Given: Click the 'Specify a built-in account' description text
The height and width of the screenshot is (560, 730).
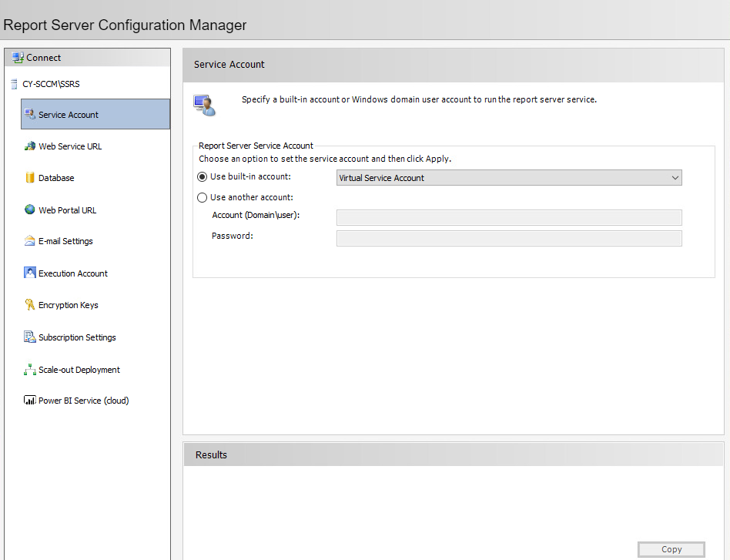Looking at the screenshot, I should pyautogui.click(x=419, y=99).
